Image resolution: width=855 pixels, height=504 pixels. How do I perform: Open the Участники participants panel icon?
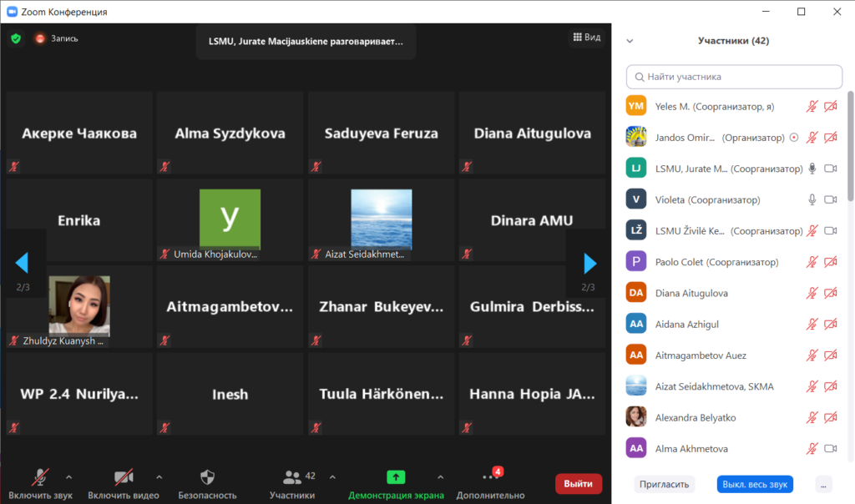(292, 478)
